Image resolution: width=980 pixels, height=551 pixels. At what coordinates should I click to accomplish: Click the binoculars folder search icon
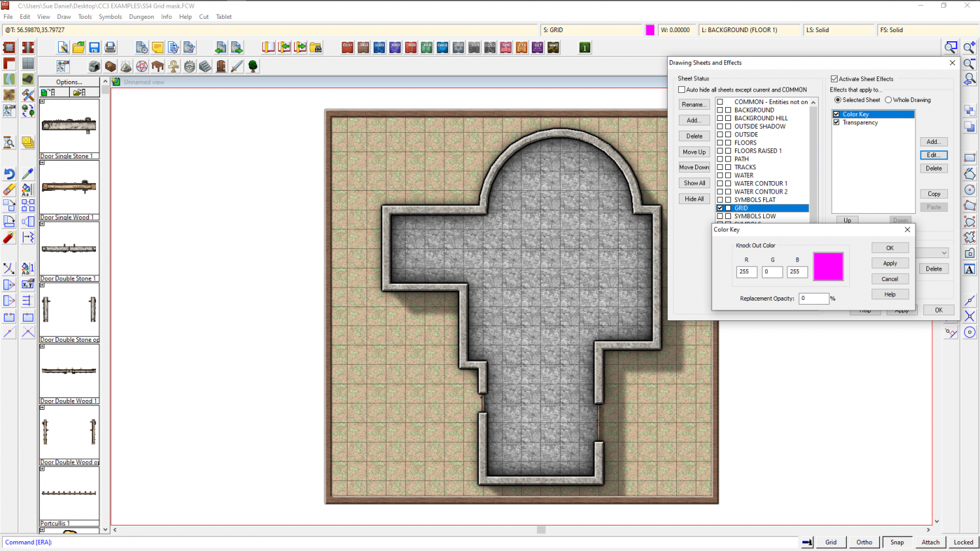[x=316, y=47]
